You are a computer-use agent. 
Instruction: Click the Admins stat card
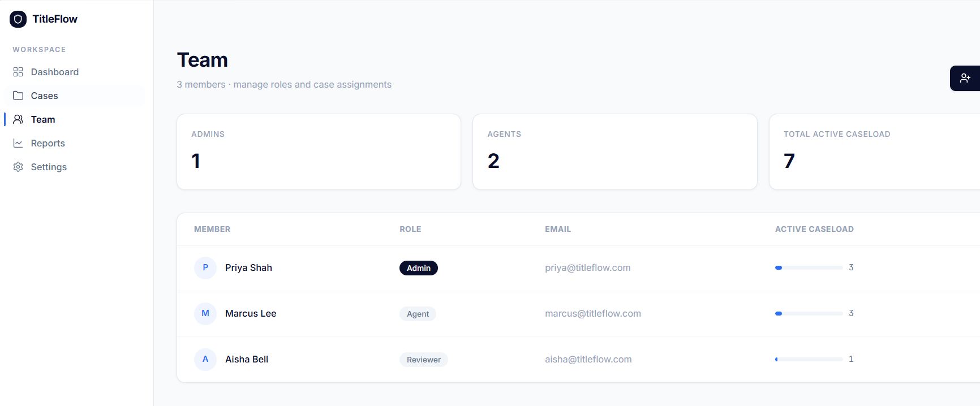coord(319,152)
